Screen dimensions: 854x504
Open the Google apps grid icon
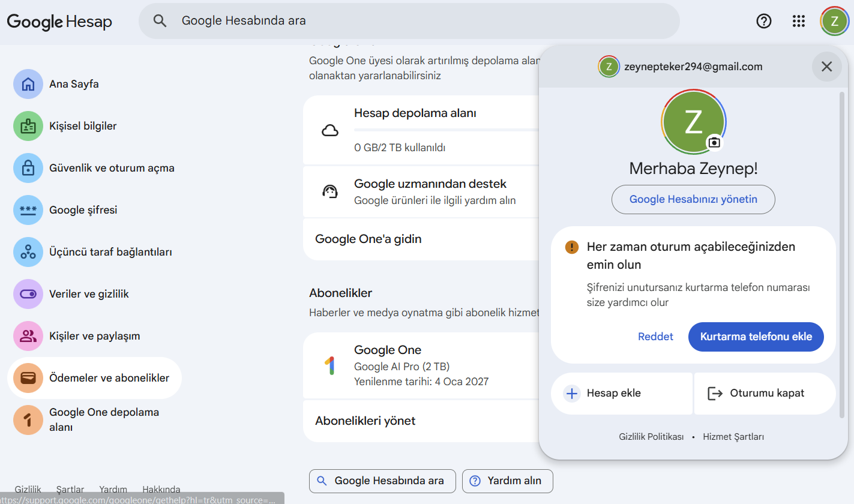[x=798, y=21]
